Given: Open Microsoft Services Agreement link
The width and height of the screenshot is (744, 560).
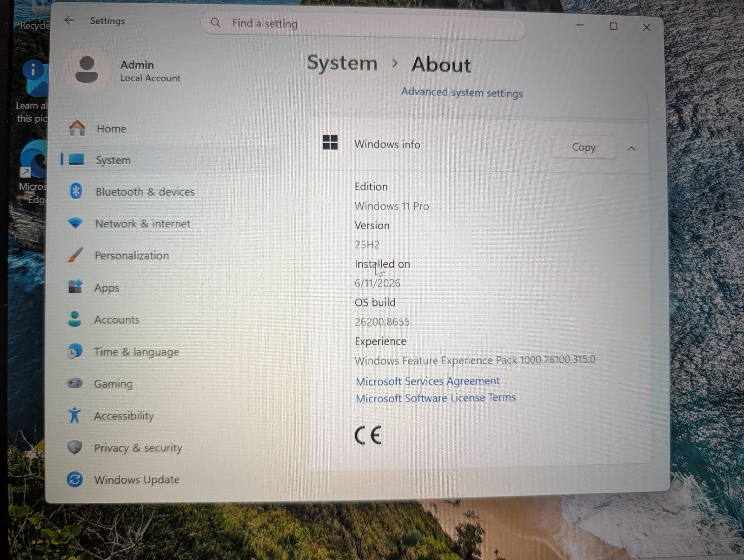Looking at the screenshot, I should click(x=427, y=381).
